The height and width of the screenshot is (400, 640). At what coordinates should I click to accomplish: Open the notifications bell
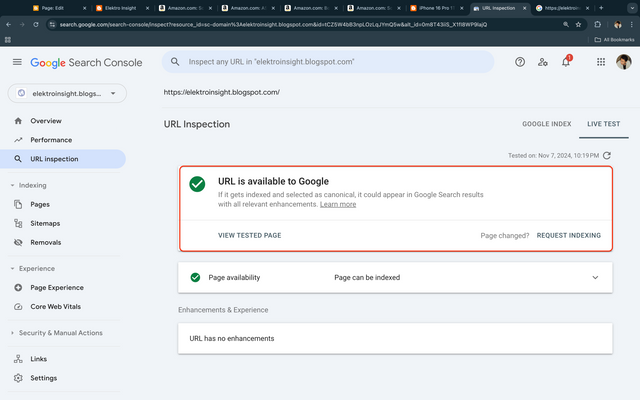(566, 62)
